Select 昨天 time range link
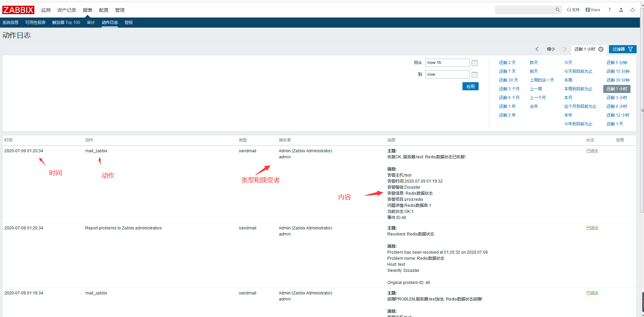 [x=534, y=63]
